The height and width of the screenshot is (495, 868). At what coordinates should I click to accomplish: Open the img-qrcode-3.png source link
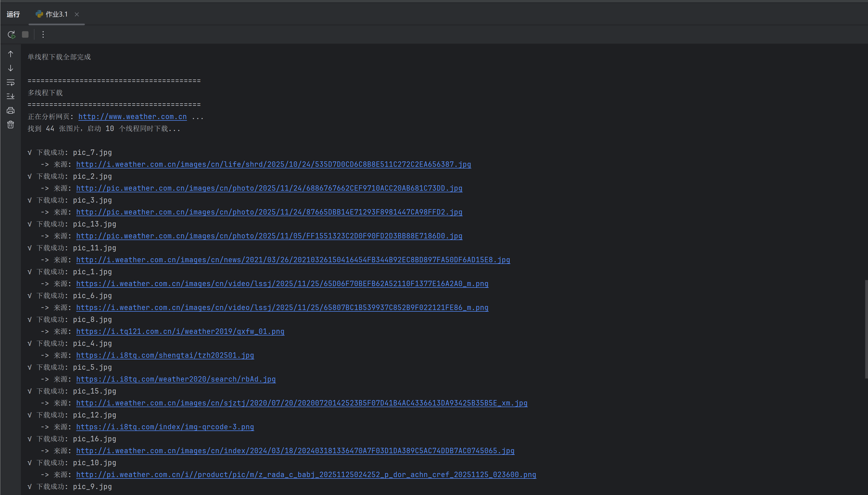pyautogui.click(x=165, y=427)
